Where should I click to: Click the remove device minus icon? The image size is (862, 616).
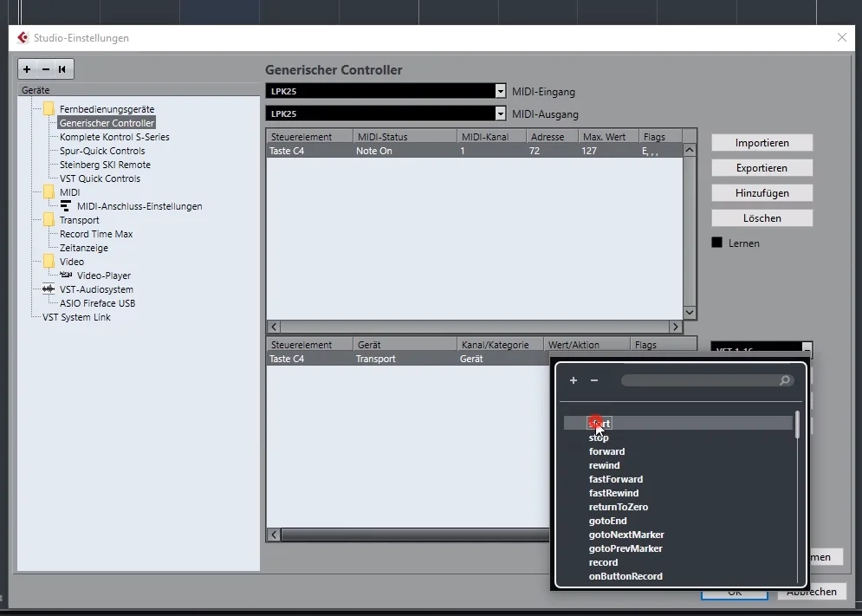46,69
